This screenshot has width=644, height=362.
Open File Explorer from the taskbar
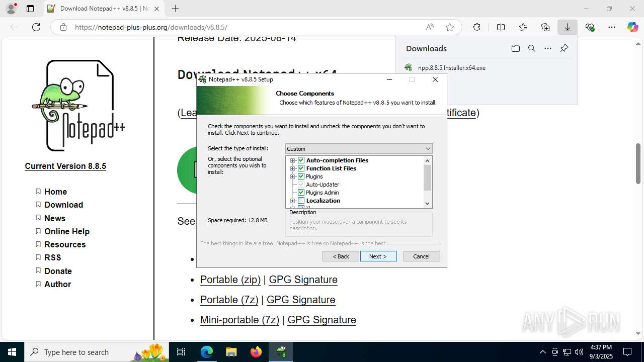click(231, 352)
